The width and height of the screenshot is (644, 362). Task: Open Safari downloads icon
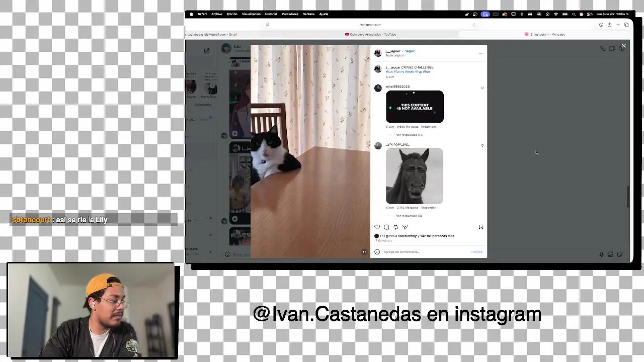pos(601,25)
